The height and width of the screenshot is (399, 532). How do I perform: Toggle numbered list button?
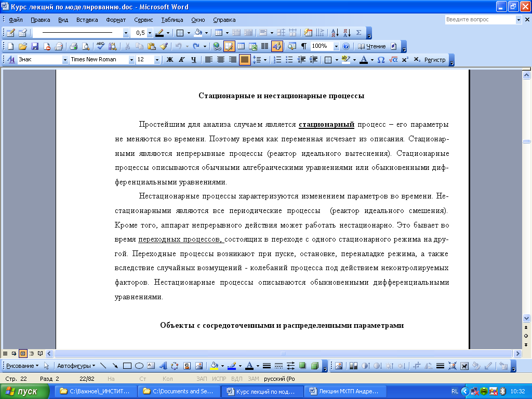pyautogui.click(x=277, y=60)
